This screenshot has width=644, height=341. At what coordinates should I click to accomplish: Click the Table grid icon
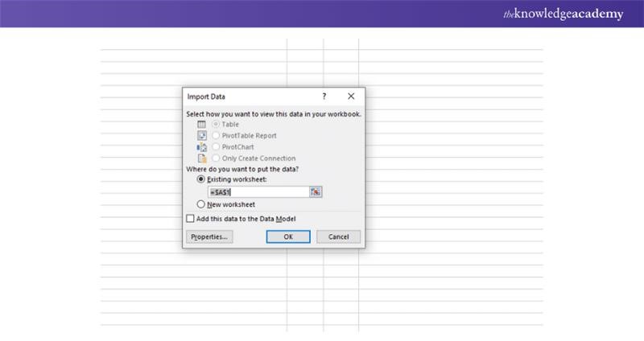202,125
